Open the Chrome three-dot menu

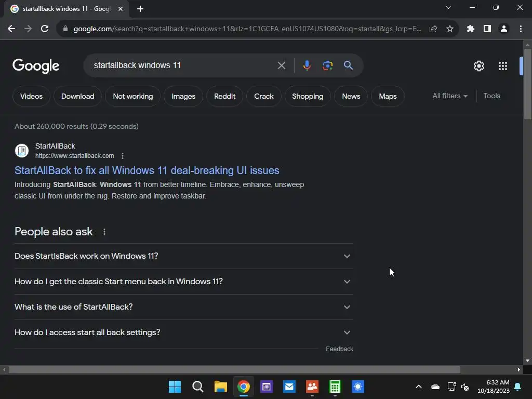(x=521, y=29)
